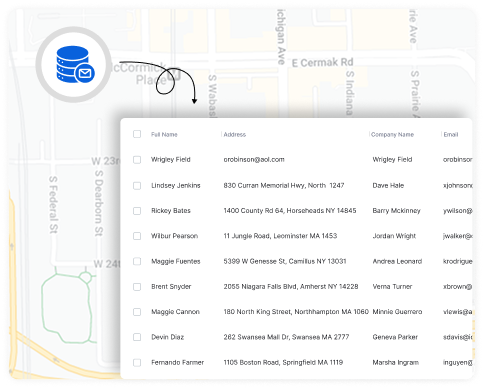Click address 180 North King Street, Northhampton
Image resolution: width=484 pixels, height=388 pixels.
click(296, 312)
